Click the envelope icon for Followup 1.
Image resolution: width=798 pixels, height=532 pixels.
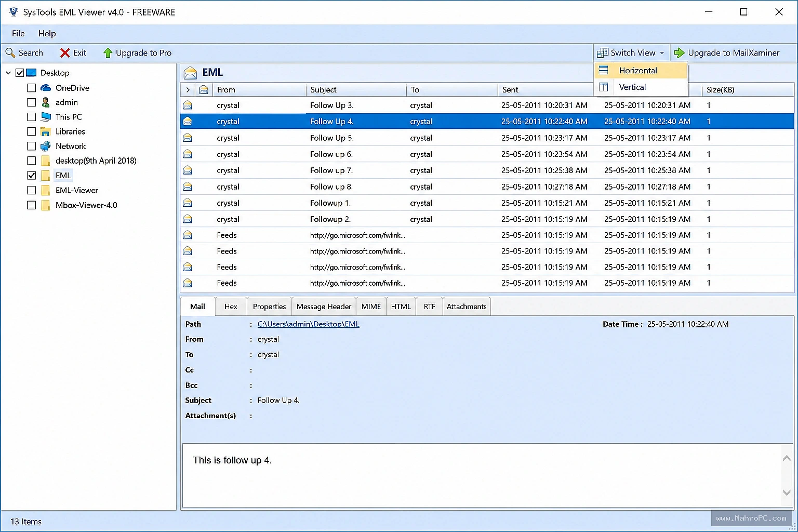tap(188, 203)
